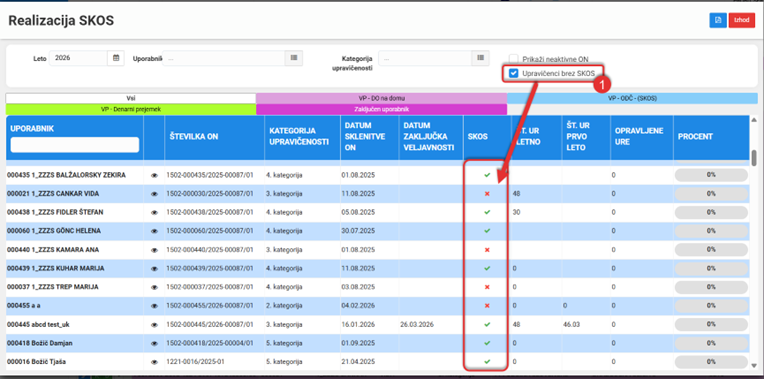764x379 pixels.
Task: Click SKOS green checkmark for GÖNC HELENA
Action: pos(487,231)
